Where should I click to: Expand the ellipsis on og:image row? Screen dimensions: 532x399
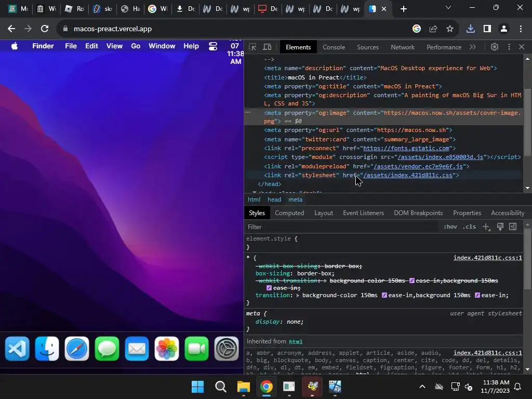(248, 112)
